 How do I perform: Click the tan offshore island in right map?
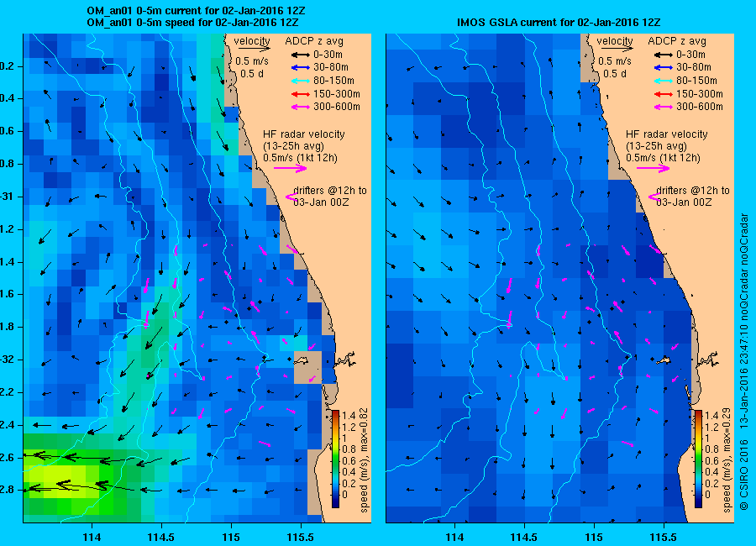coord(664,360)
